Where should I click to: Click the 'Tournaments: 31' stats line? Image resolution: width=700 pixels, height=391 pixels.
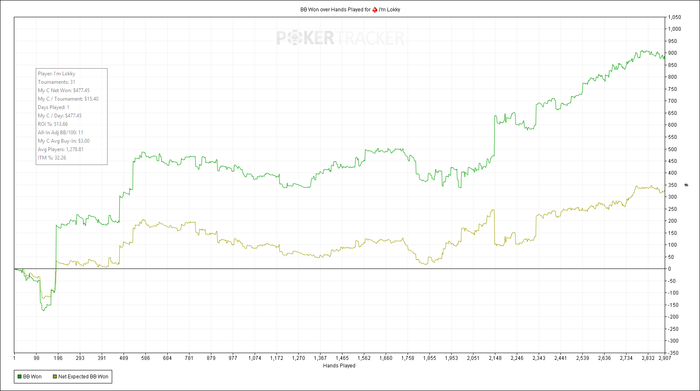click(x=57, y=82)
